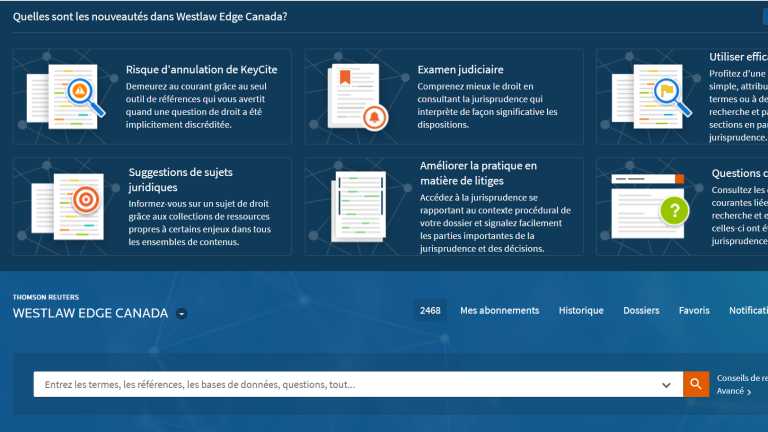Open Mes abonnements tab
The width and height of the screenshot is (768, 432).
pyautogui.click(x=500, y=311)
